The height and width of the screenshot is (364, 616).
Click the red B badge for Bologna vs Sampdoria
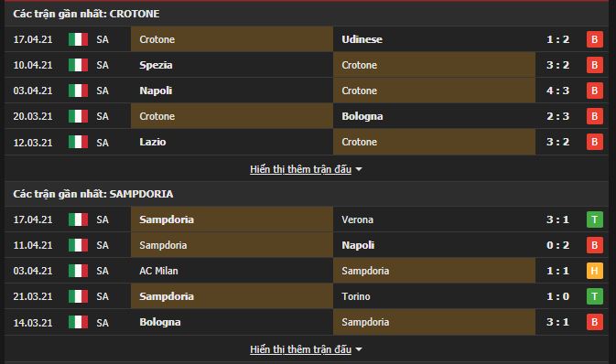click(x=594, y=322)
